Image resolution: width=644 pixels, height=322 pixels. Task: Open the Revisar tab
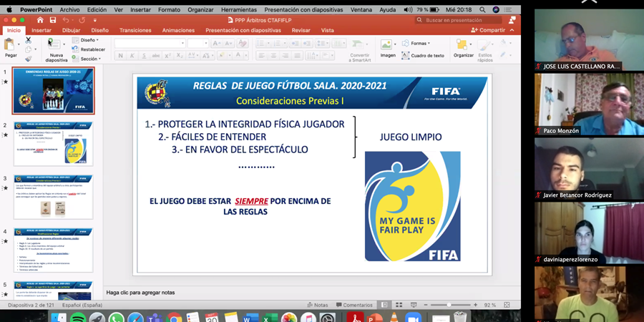[301, 30]
